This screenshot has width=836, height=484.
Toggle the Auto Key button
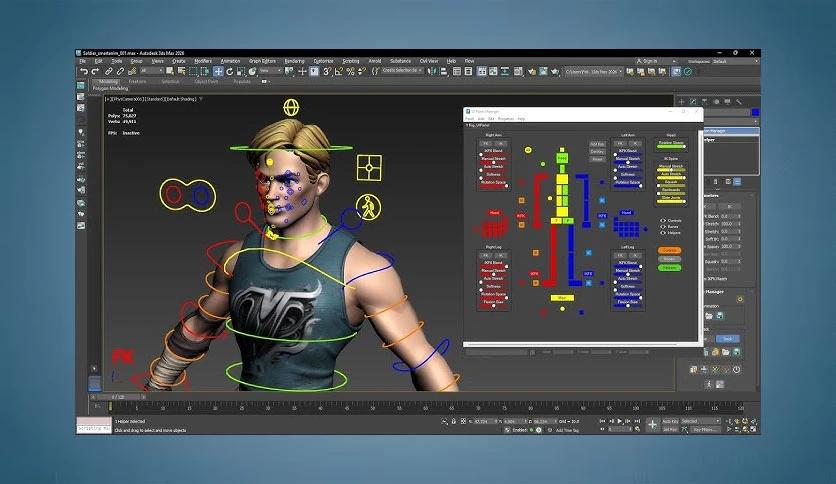pos(671,421)
